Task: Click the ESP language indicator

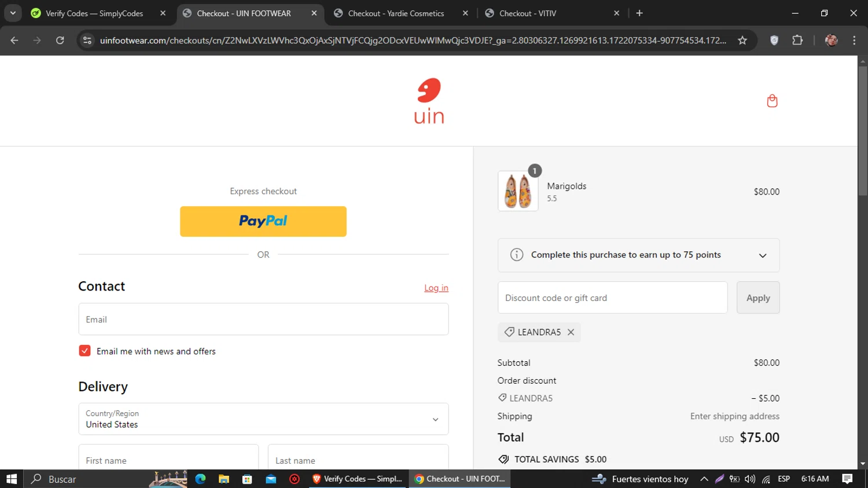Action: [x=784, y=479]
